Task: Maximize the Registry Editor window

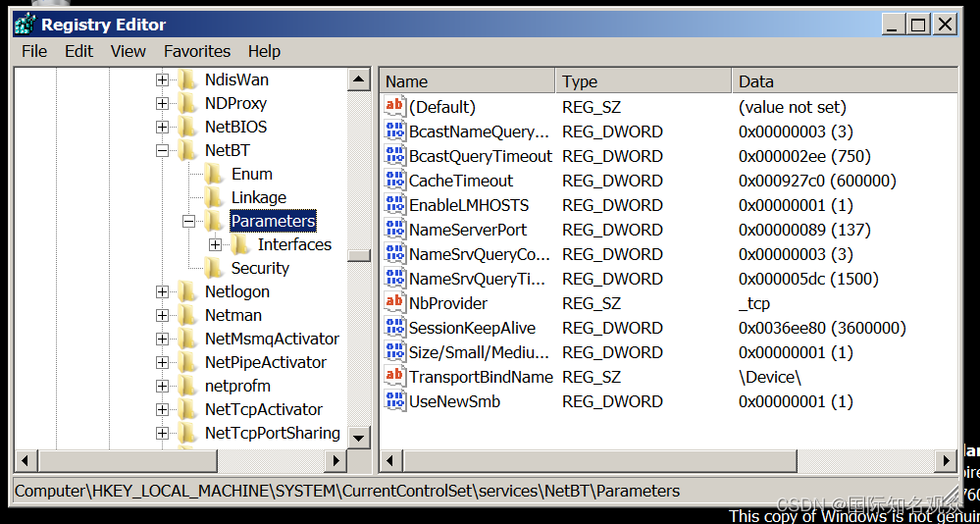Action: (x=917, y=25)
